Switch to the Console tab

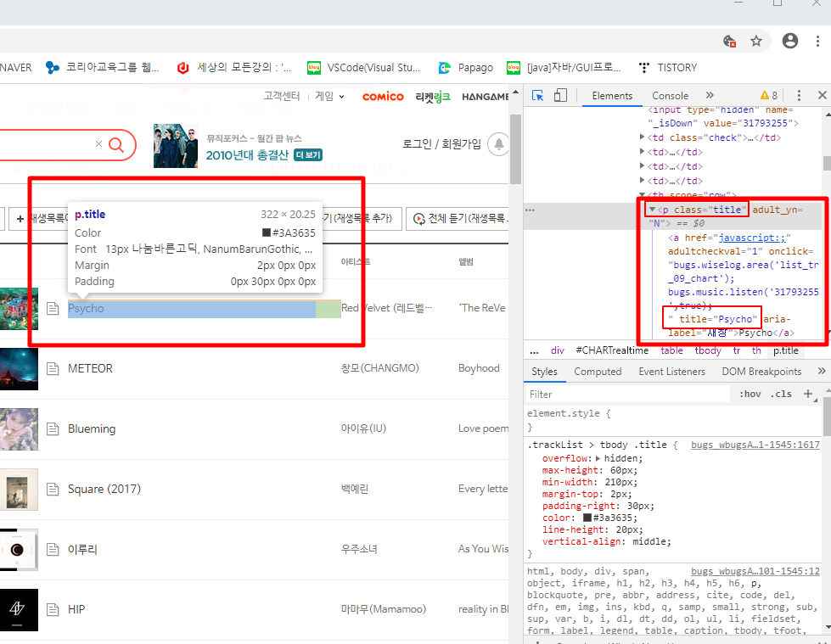670,96
